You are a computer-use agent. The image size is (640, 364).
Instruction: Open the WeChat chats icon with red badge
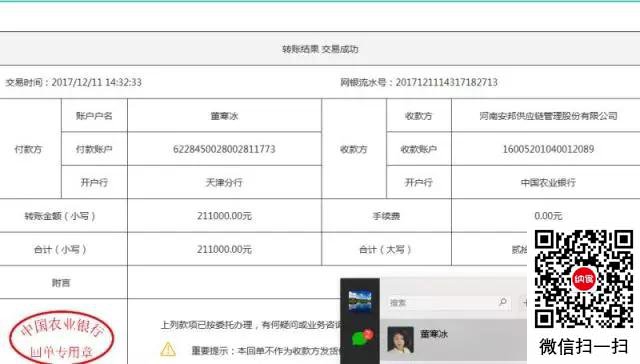362,338
